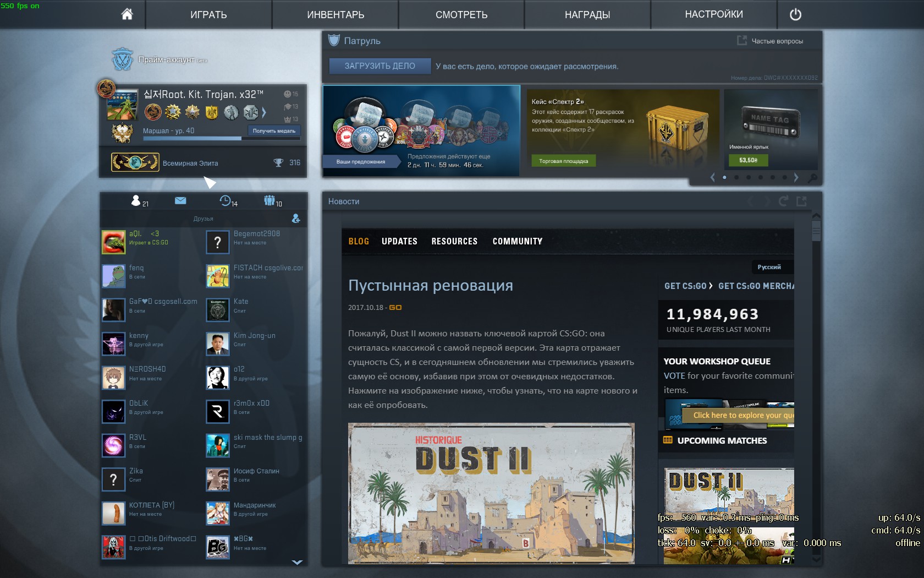This screenshot has width=924, height=578.
Task: Go to previous store carousel page
Action: click(713, 177)
